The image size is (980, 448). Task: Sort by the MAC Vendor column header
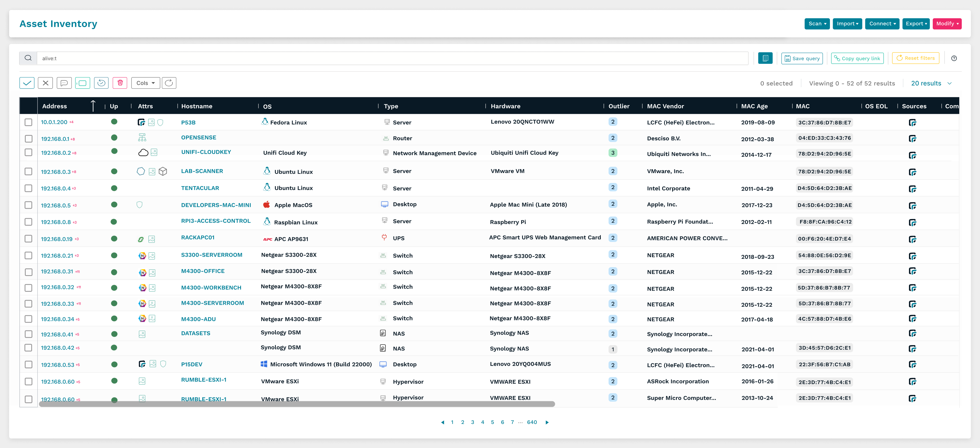coord(665,106)
